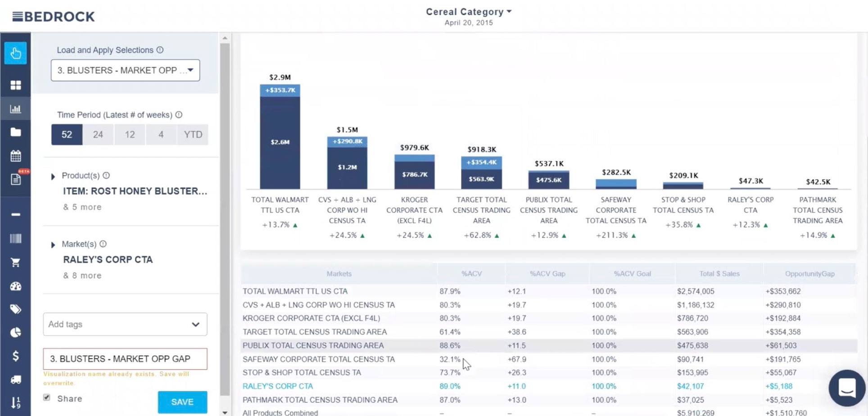This screenshot has width=868, height=416.
Task: Open the barcode sidebar icon
Action: pos(15,238)
